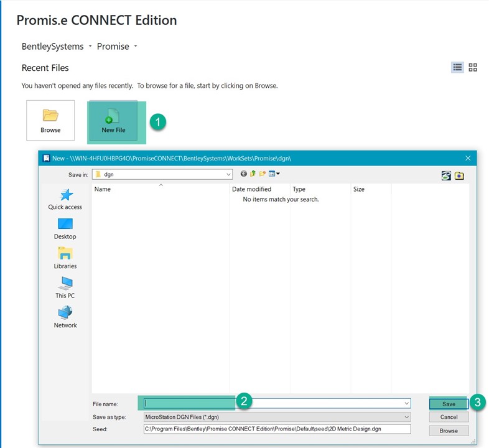Close the New file dialog
This screenshot has width=489, height=448.
tap(468, 158)
